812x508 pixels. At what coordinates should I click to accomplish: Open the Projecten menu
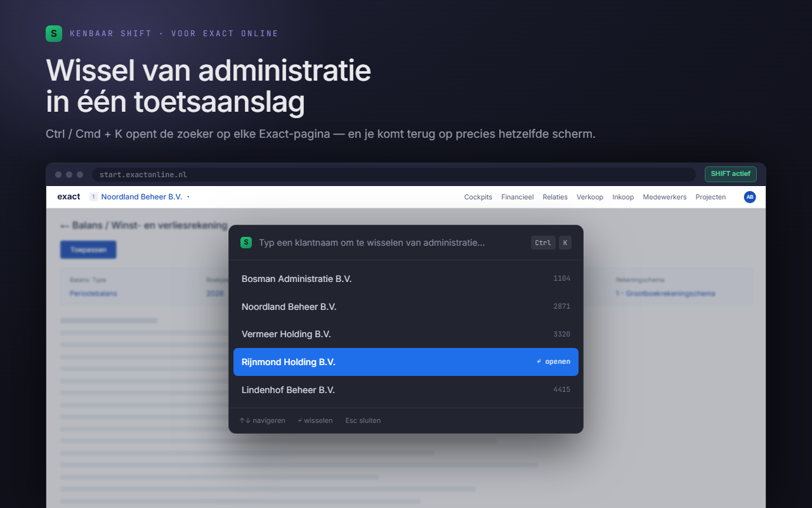coord(710,197)
